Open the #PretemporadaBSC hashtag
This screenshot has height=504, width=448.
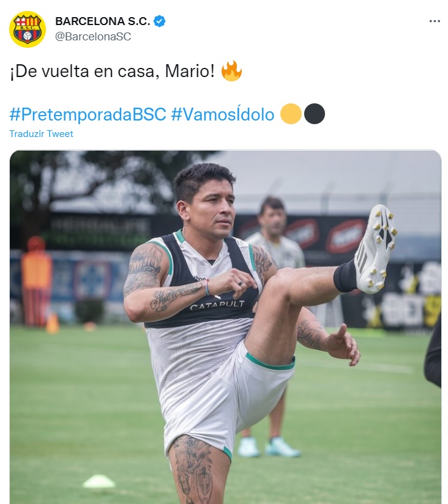pos(88,114)
